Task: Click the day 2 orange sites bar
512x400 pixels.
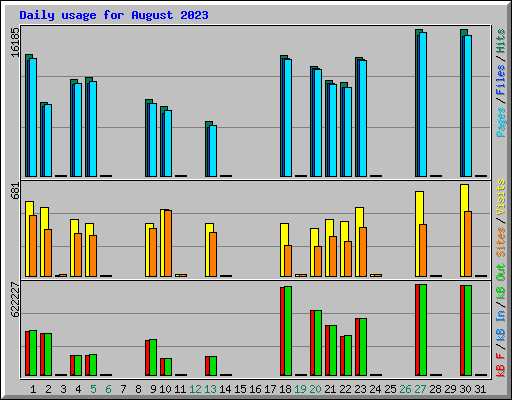Action: click(48, 253)
